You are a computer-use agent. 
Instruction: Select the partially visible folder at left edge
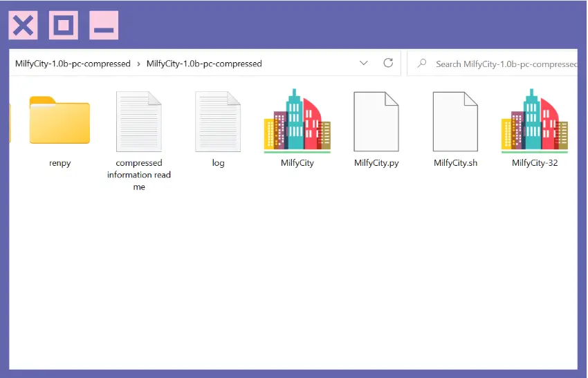pyautogui.click(x=10, y=121)
